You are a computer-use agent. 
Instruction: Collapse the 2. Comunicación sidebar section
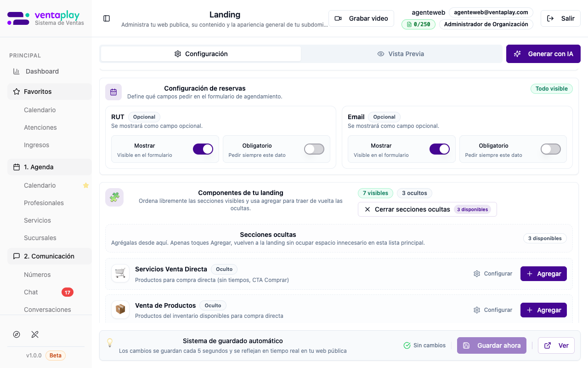[50, 256]
